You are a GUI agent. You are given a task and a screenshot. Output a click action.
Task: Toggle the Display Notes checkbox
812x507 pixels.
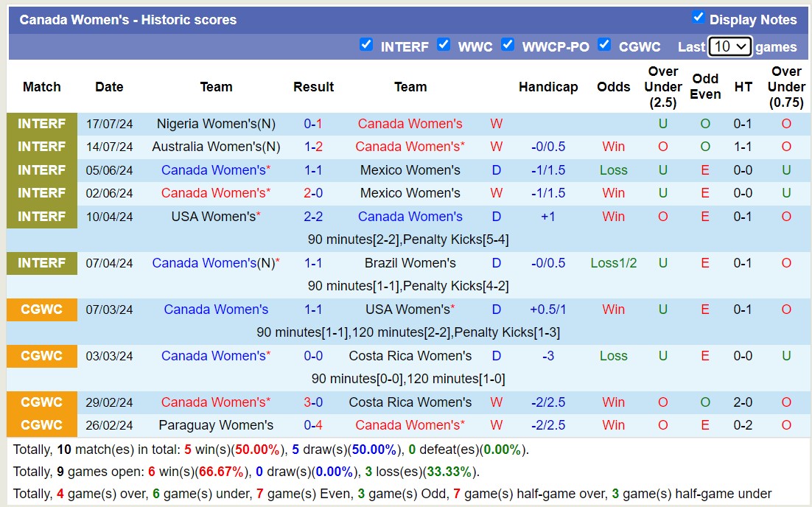click(699, 18)
